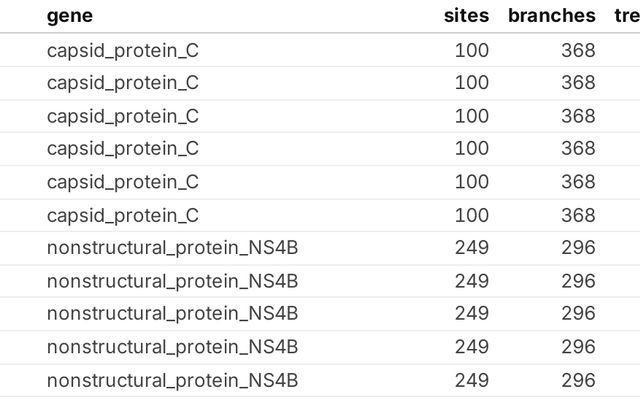Click the fourth capsid_protein_C gene cell
640x400 pixels.
click(x=123, y=149)
